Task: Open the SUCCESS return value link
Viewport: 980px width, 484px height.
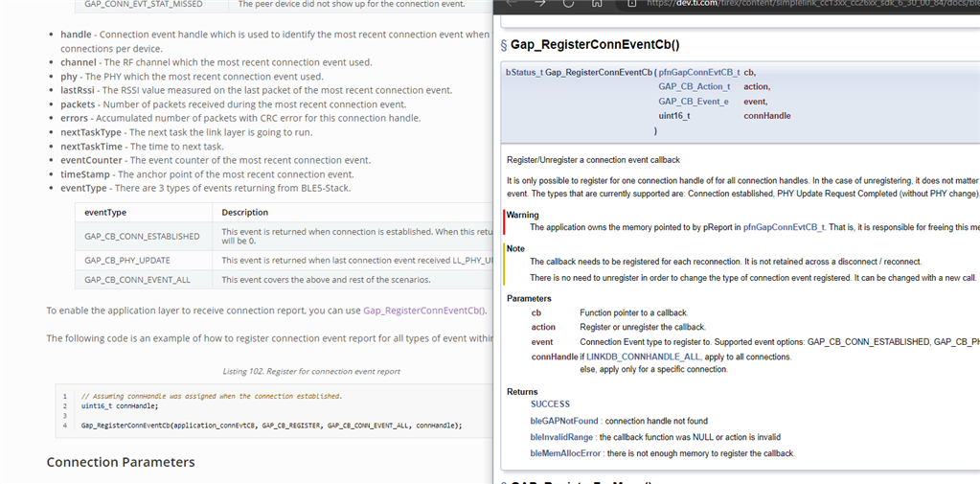Action: click(550, 404)
